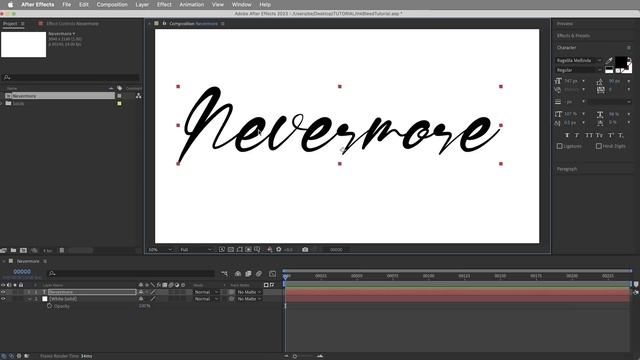Click the timeline current time 00000 display
This screenshot has height=360, width=640.
22,271
